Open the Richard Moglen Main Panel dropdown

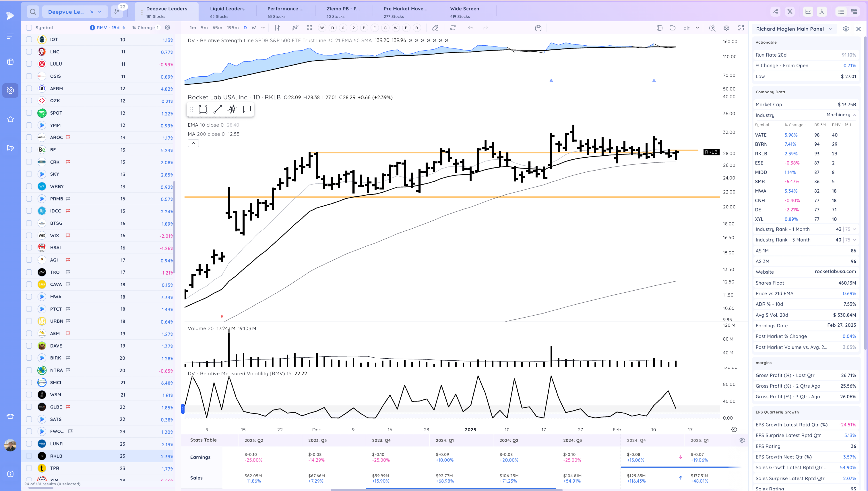(x=831, y=29)
